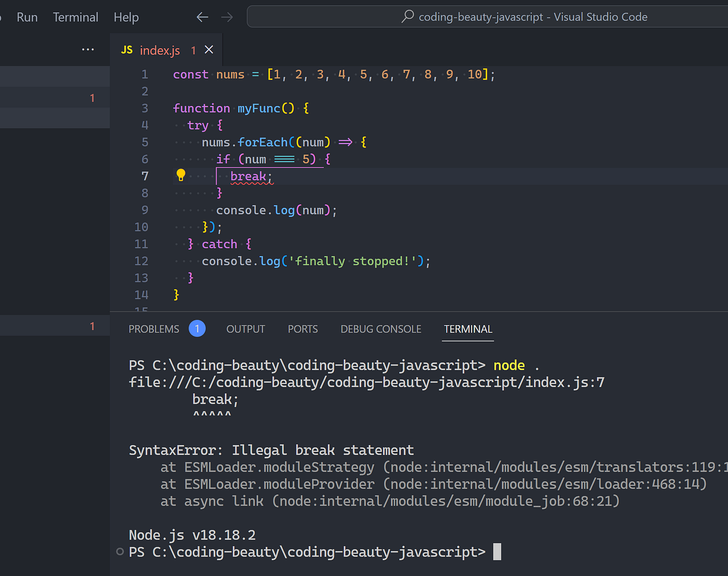Navigate forward using the right arrow

pos(227,17)
